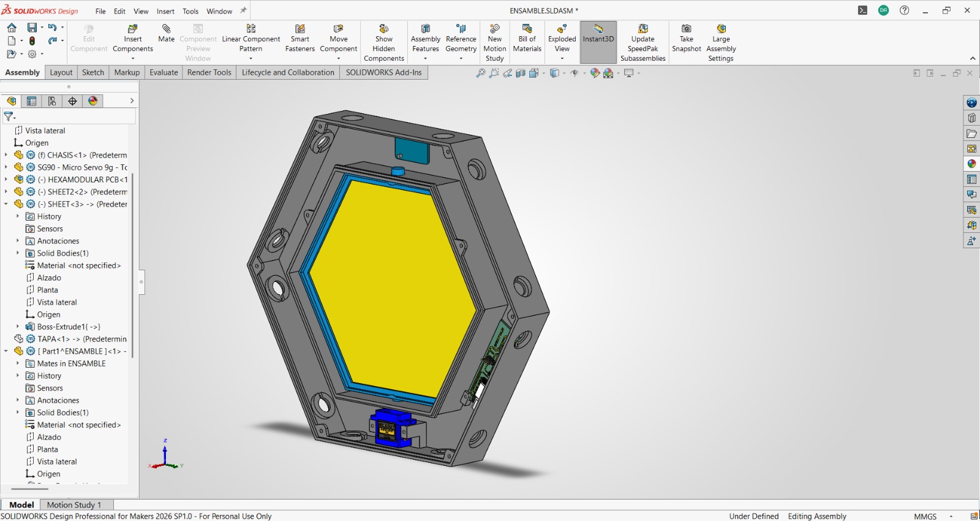Select the TAPA<1> tree item

point(71,339)
